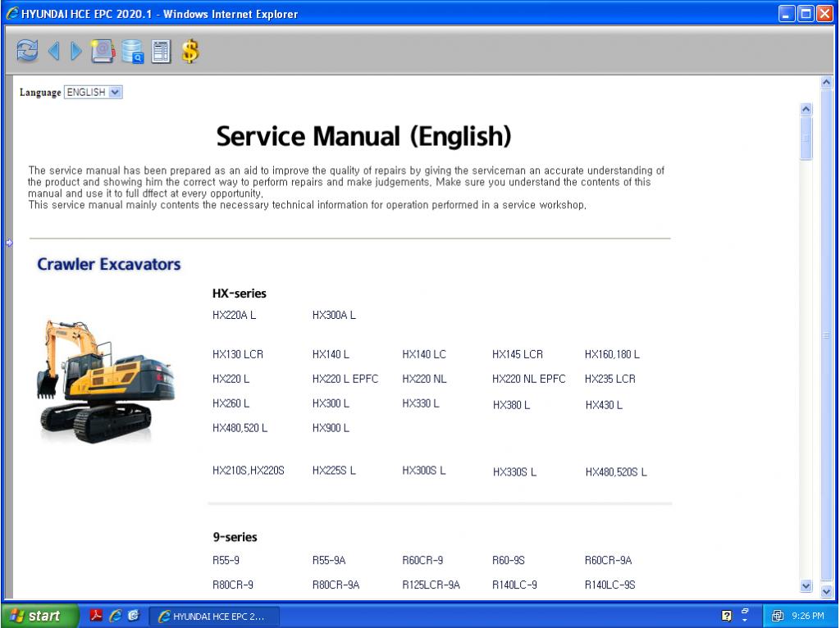Image resolution: width=840 pixels, height=628 pixels.
Task: Launch Internet Explorer from quick launch
Action: pyautogui.click(x=115, y=616)
